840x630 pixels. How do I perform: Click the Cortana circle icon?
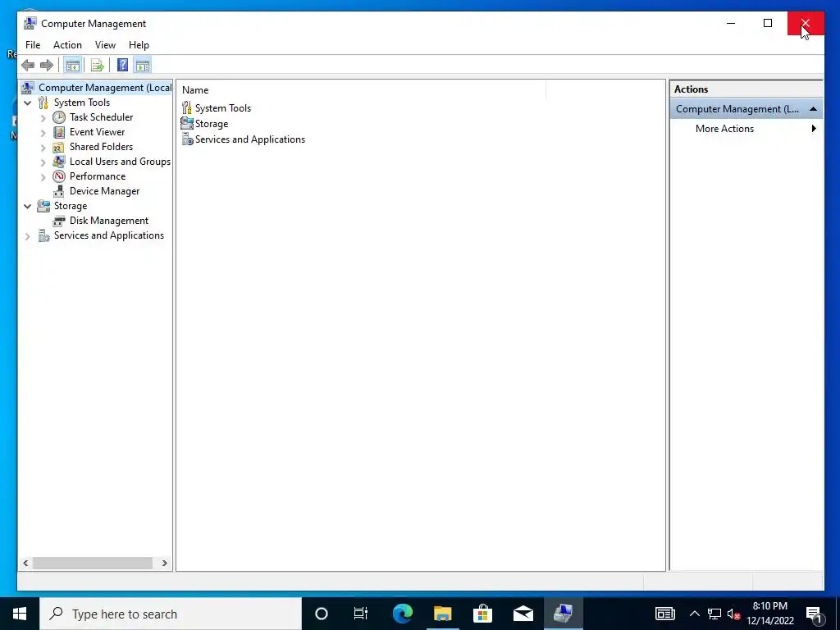[x=322, y=614]
